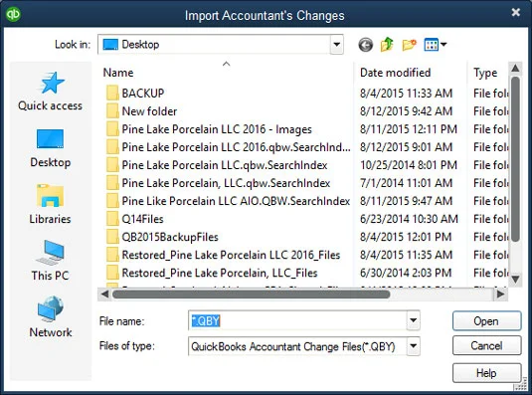532x395 pixels.
Task: Click the horizontal scrollbar right arrow
Action: tap(501, 295)
